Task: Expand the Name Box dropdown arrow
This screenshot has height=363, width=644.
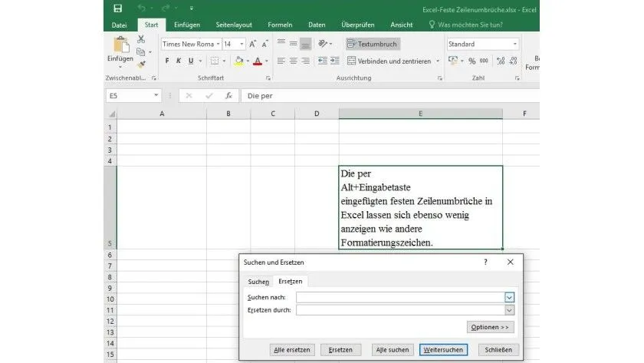Action: (156, 95)
